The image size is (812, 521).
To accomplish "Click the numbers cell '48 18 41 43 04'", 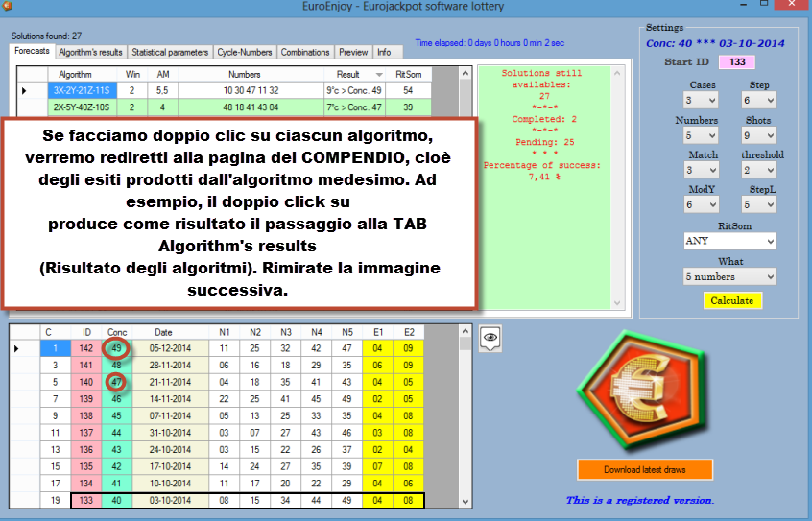I will [251, 107].
